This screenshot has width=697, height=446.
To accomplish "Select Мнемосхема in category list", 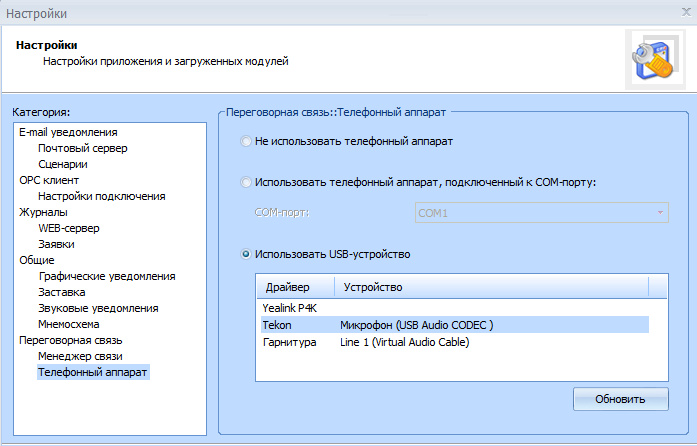I will point(69,324).
